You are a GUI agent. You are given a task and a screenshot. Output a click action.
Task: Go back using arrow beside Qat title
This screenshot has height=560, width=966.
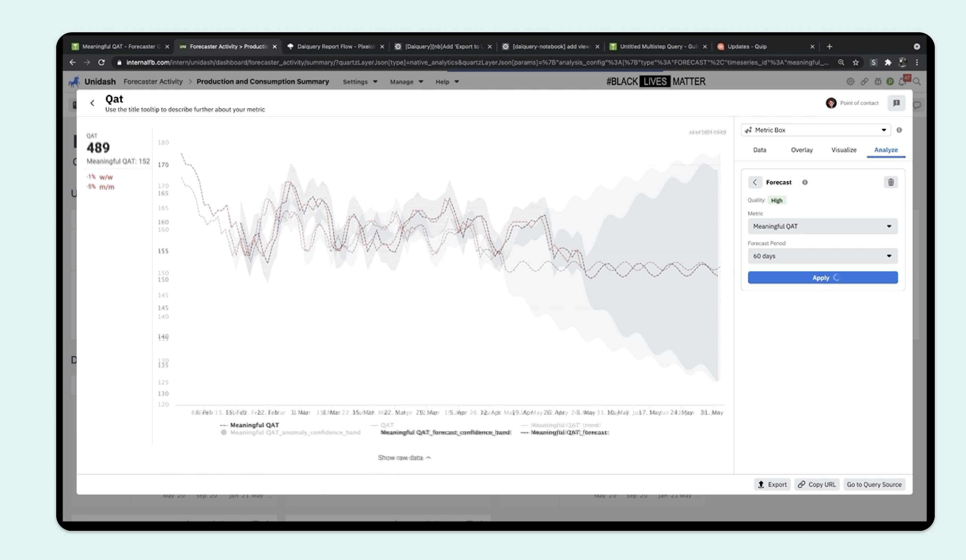(92, 103)
